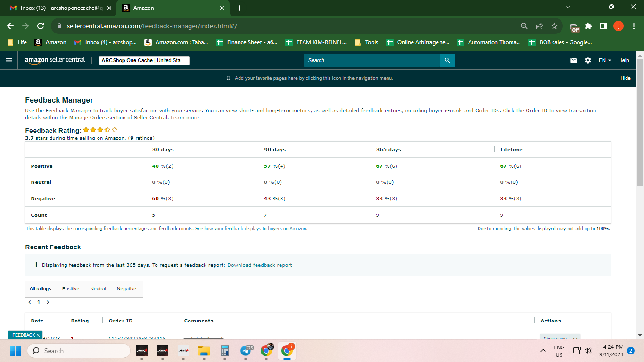Screen dimensions: 644x362
Task: Go to the previous feedback page arrow
Action: [30, 302]
